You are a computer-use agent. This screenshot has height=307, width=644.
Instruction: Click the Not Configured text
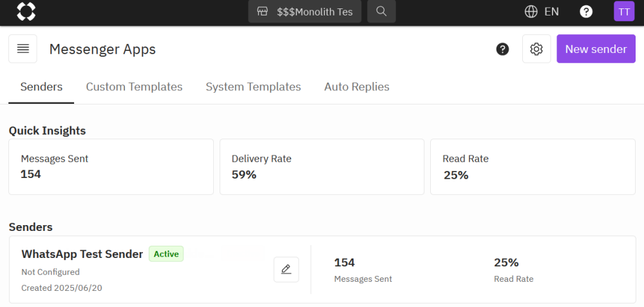click(x=50, y=272)
